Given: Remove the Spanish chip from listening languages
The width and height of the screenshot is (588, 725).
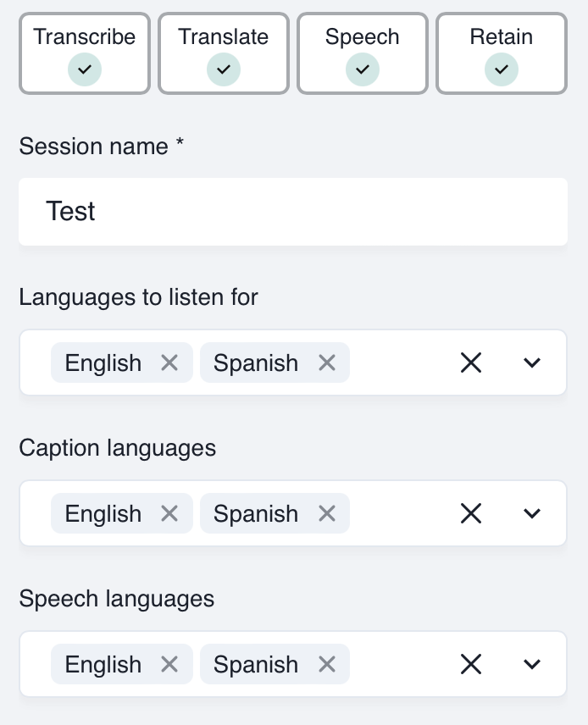Looking at the screenshot, I should coord(326,362).
